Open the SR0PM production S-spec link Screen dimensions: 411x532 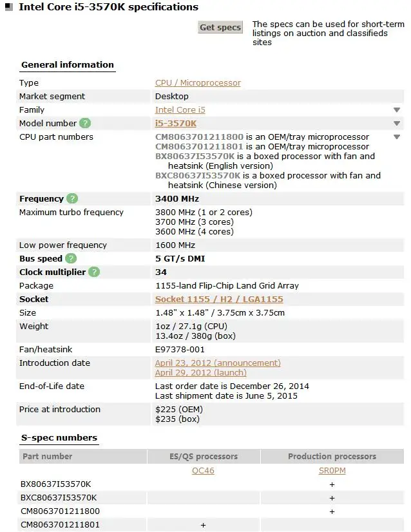(332, 471)
